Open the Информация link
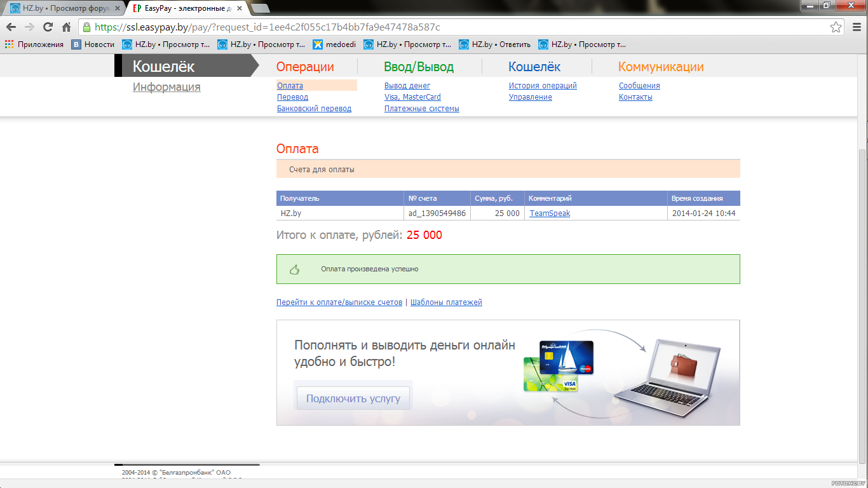The height and width of the screenshot is (488, 868). 166,87
